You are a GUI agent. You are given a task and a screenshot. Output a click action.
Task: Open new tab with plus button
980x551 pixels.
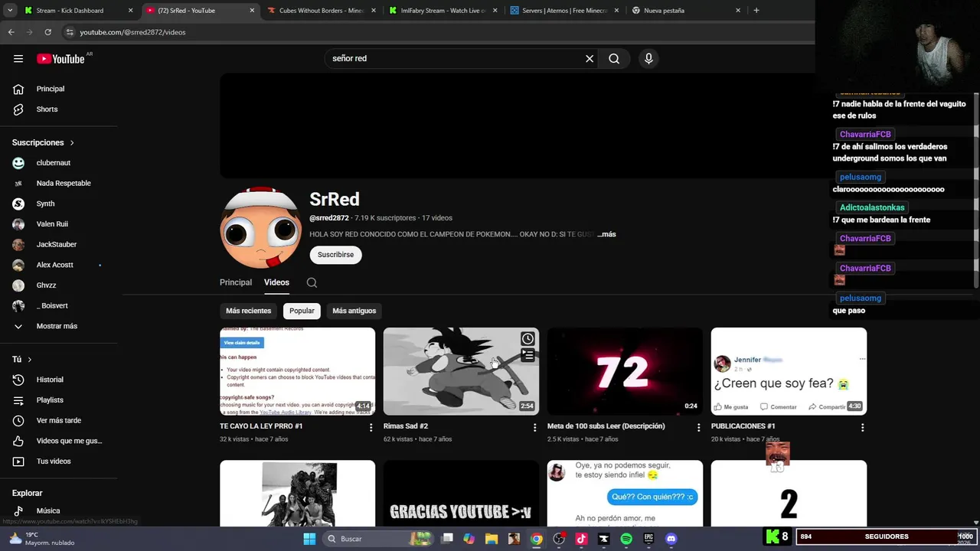[x=756, y=11]
